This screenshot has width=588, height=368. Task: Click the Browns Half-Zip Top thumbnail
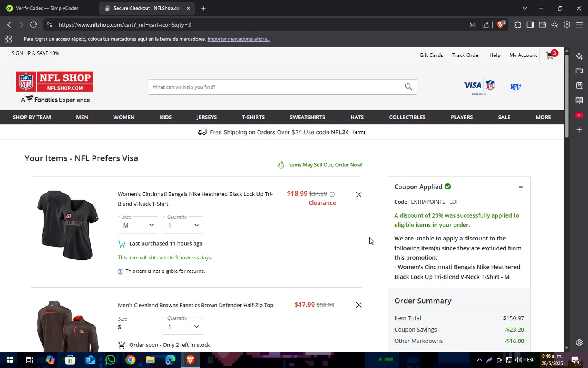click(x=67, y=326)
